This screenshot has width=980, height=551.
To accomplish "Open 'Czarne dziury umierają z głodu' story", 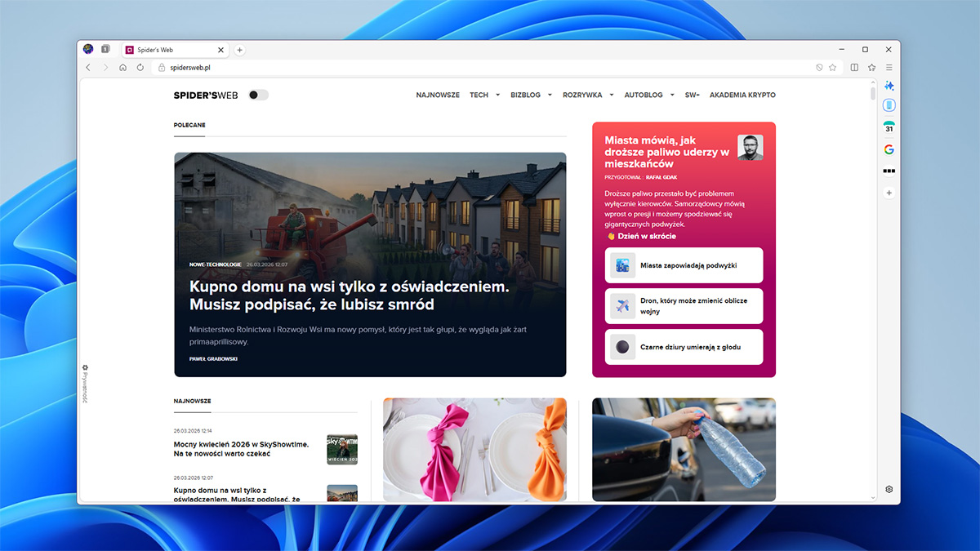I will click(684, 347).
